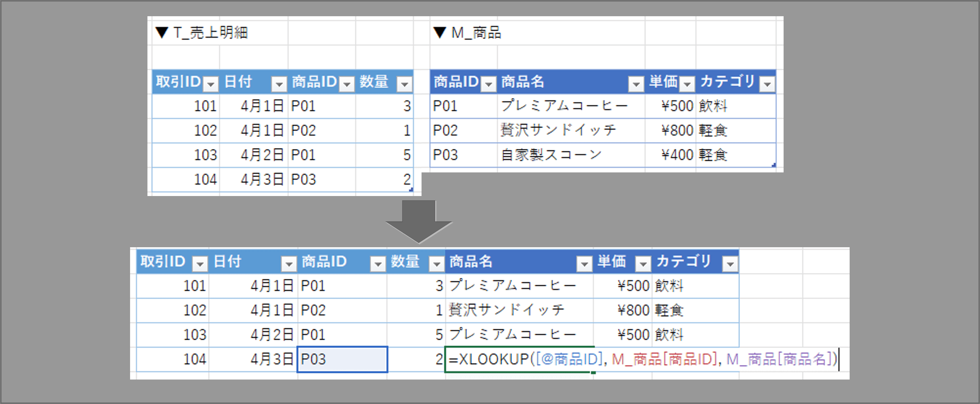Open 単価 filter dropdown in bottom merged table
980x404 pixels.
pyautogui.click(x=643, y=264)
